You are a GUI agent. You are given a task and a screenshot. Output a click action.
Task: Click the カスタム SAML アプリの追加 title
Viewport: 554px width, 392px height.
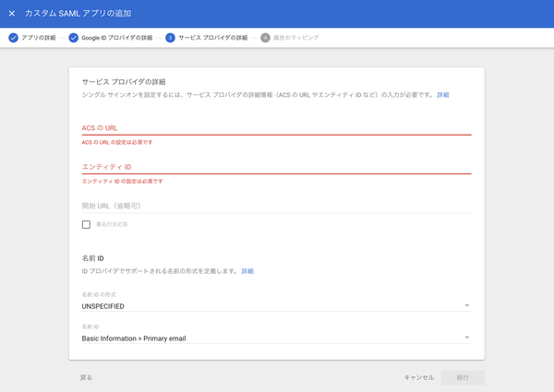(x=78, y=14)
